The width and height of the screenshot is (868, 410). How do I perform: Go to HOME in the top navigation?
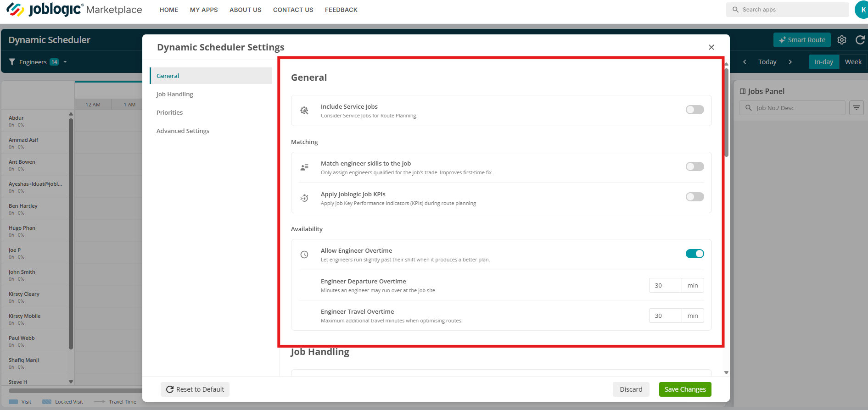pos(169,10)
